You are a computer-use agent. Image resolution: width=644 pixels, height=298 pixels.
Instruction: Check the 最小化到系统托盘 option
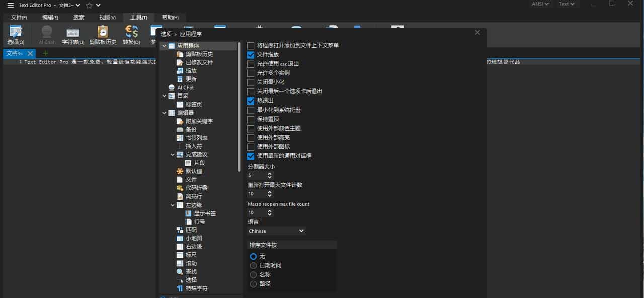(250, 110)
